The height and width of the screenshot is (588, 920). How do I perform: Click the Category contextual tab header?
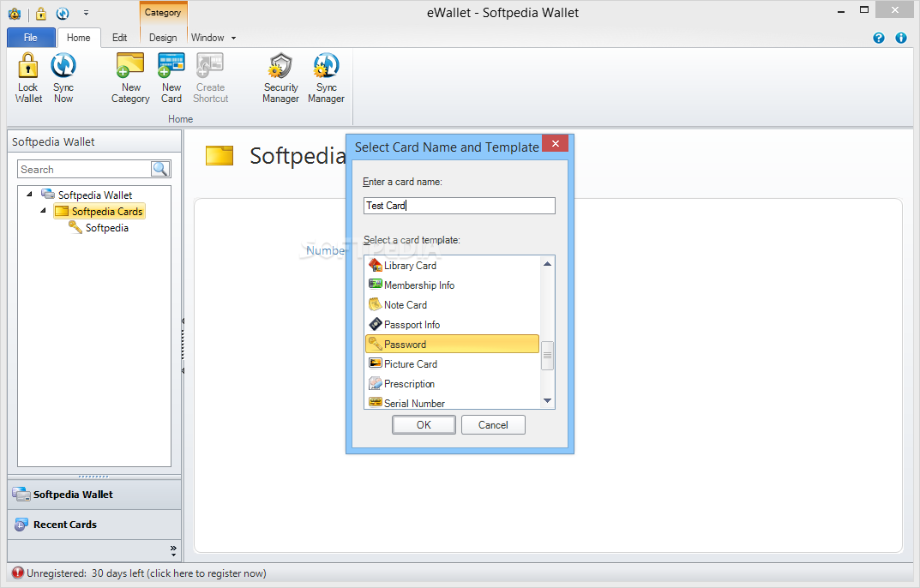163,12
